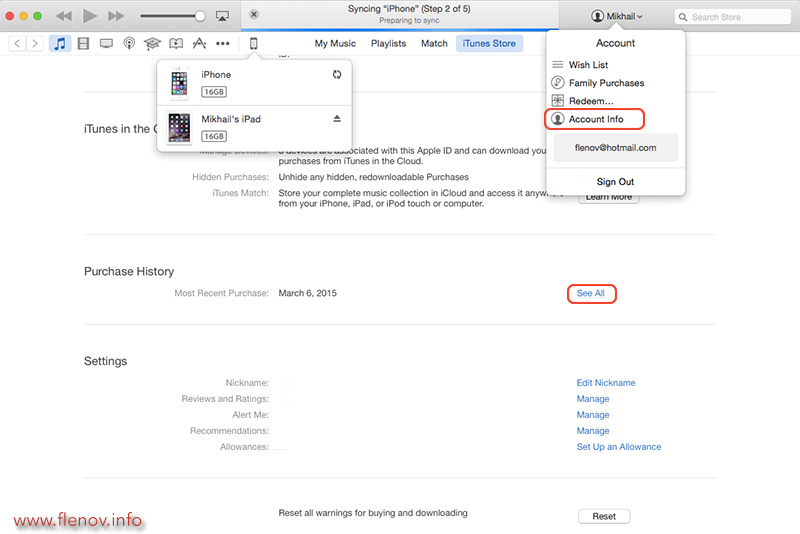Click Manage for Reviews and Ratings
The width and height of the screenshot is (800, 534).
(593, 399)
